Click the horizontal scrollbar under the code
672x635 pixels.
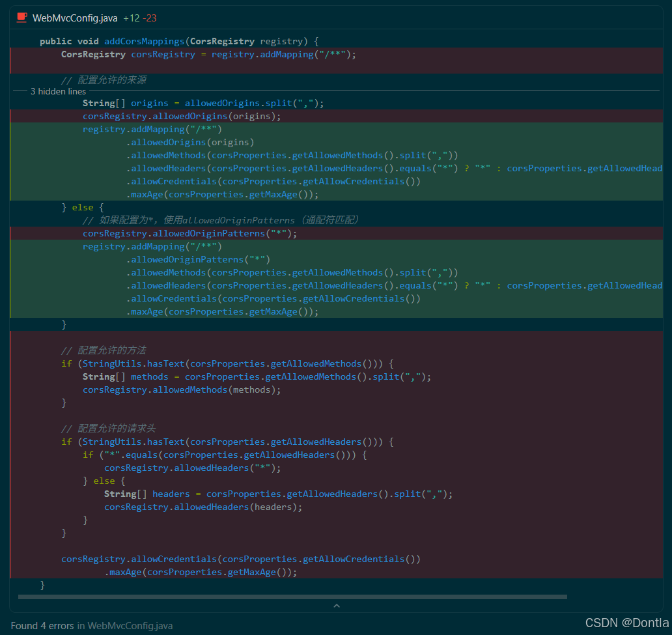(x=293, y=597)
